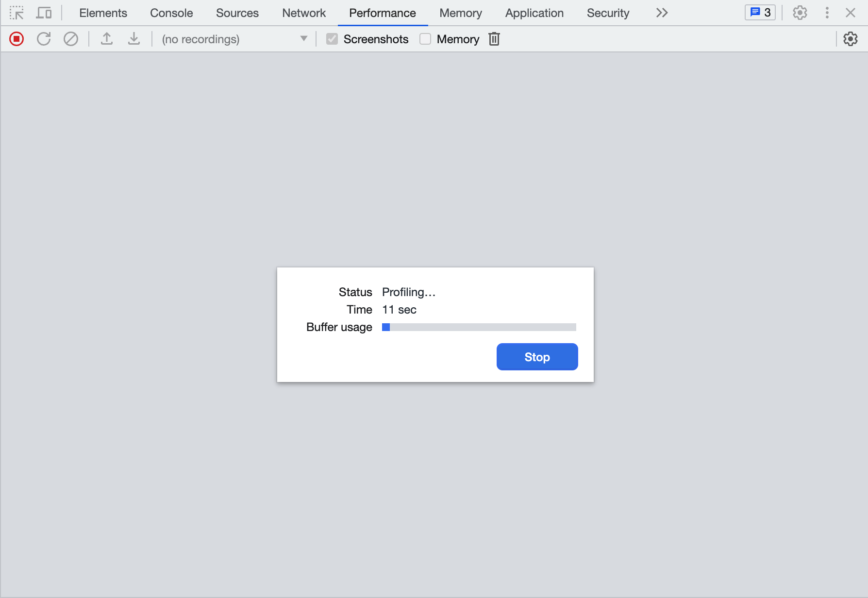Click the clear recording icon
This screenshot has height=598, width=868.
(70, 39)
